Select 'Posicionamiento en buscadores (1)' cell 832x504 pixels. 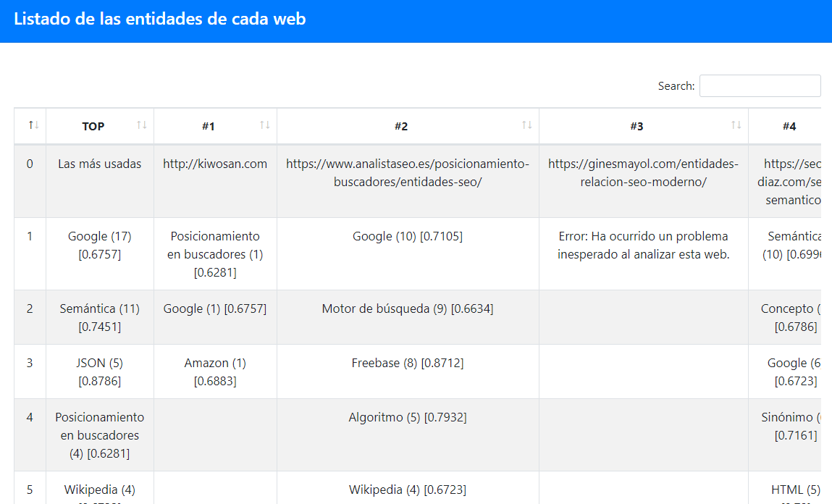pyautogui.click(x=216, y=253)
